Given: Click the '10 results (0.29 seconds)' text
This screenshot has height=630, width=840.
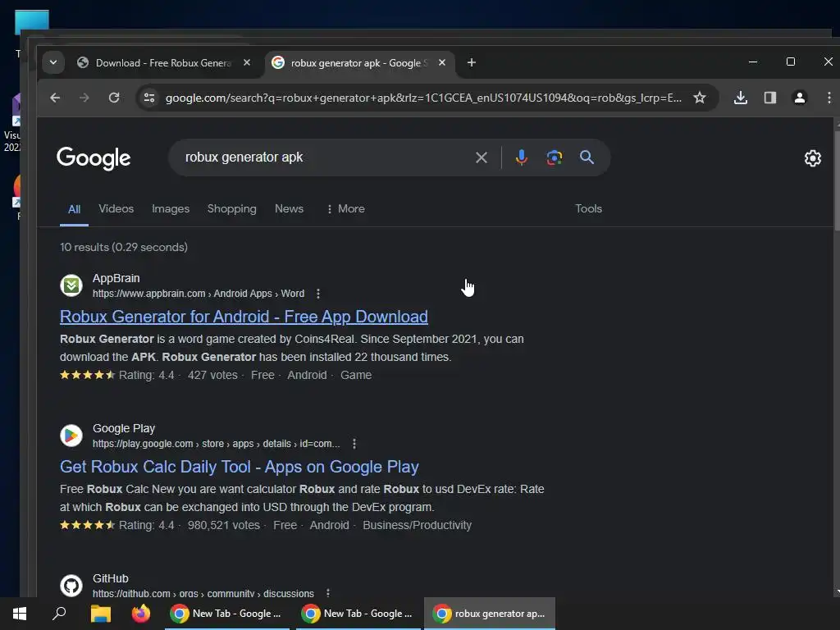Looking at the screenshot, I should tap(124, 247).
